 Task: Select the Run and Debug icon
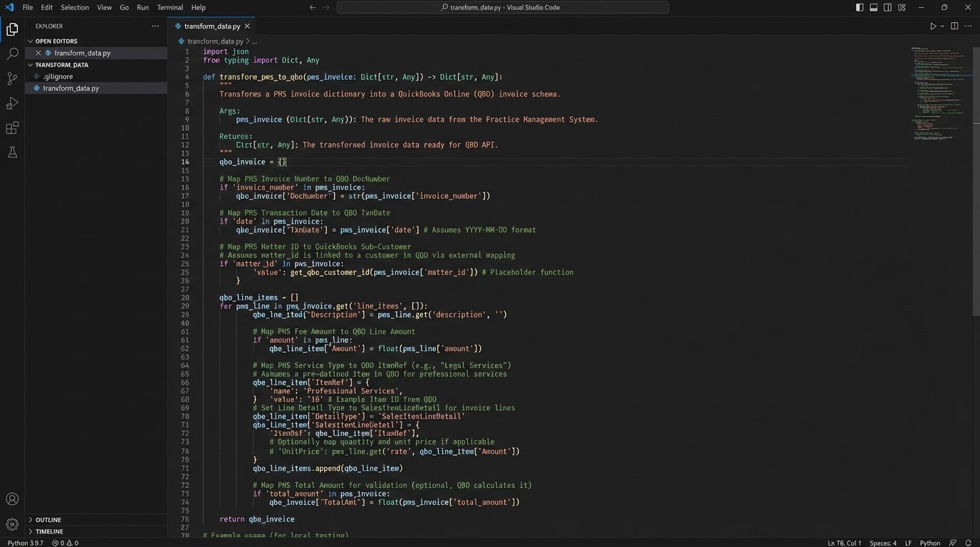[x=11, y=103]
